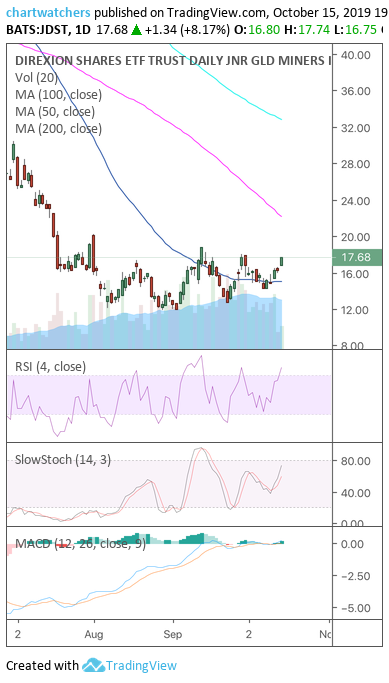Click the Sep date axis label
The width and height of the screenshot is (389, 683).
tap(173, 635)
